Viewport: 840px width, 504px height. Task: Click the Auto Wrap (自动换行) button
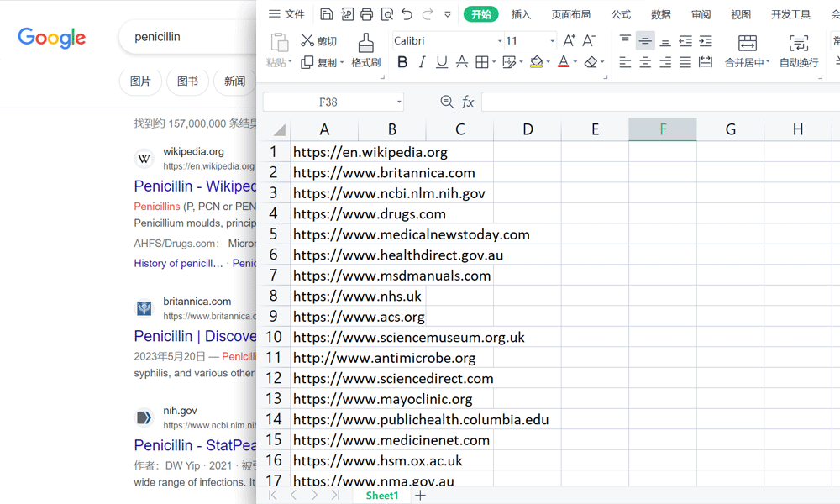tap(799, 51)
